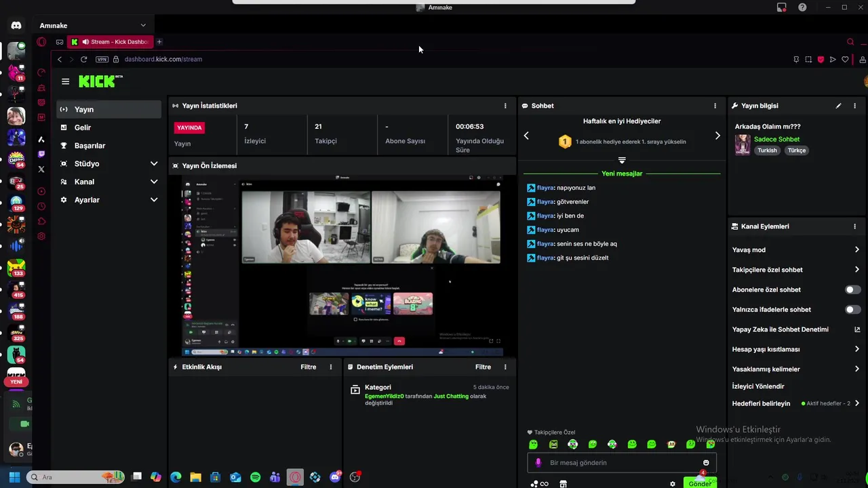Click the VPN badge in address bar
Image resolution: width=868 pixels, height=488 pixels.
pyautogui.click(x=102, y=59)
